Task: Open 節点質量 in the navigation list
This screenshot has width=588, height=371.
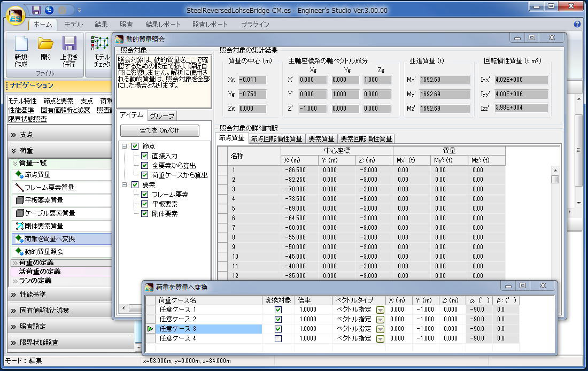Action: click(x=62, y=174)
